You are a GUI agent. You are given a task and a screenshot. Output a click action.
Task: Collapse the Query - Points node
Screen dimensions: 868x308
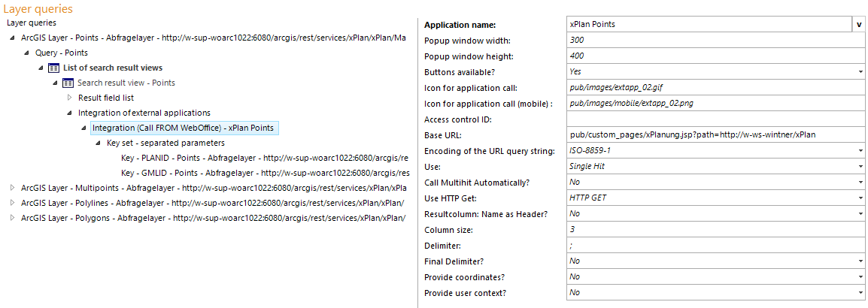(27, 53)
